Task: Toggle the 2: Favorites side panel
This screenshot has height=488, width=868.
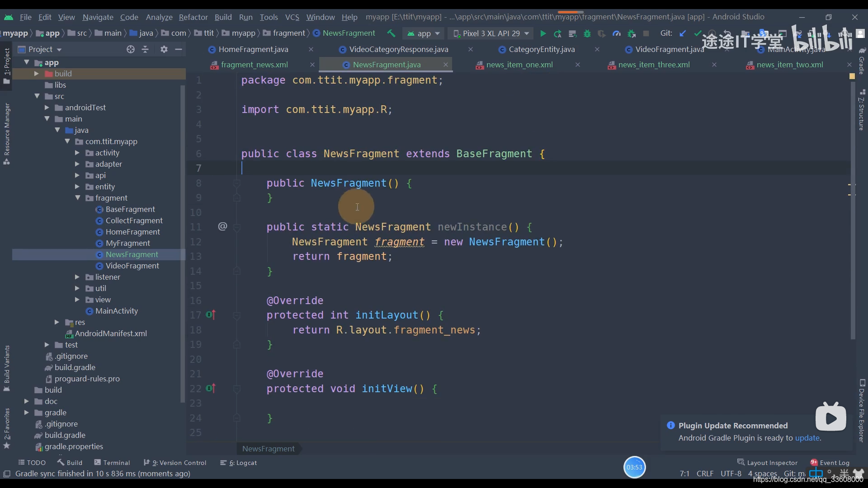Action: (x=6, y=428)
